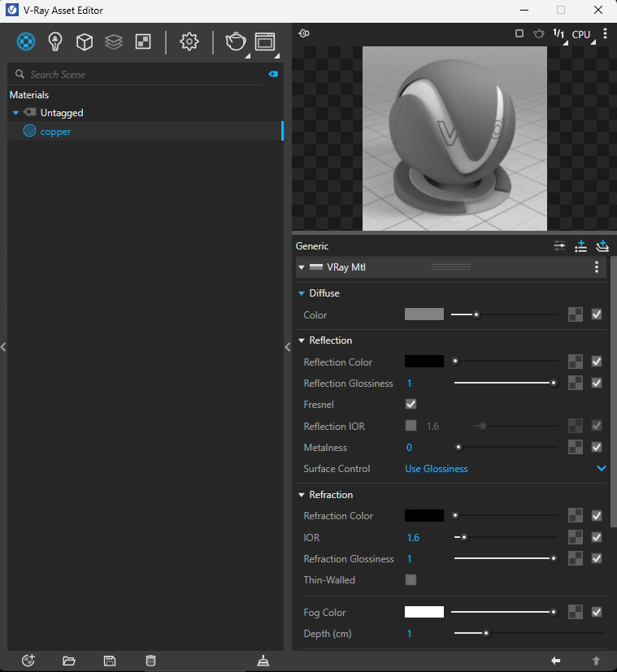
Task: Click the up arrow in bottom bar
Action: pyautogui.click(x=596, y=661)
